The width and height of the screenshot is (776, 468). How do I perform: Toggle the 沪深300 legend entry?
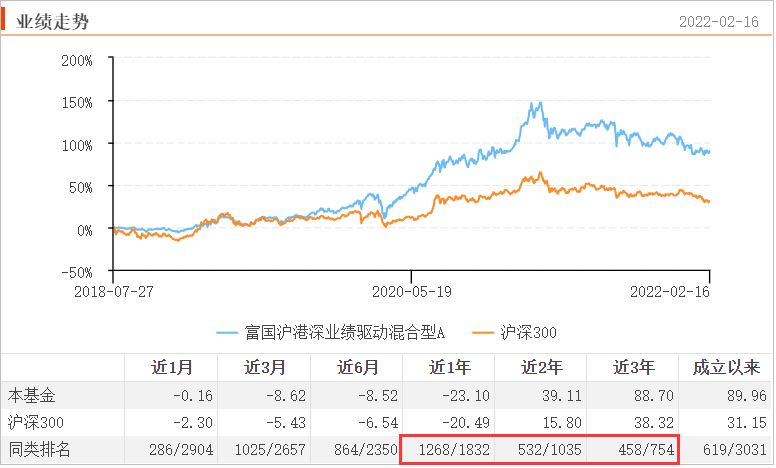(515, 332)
